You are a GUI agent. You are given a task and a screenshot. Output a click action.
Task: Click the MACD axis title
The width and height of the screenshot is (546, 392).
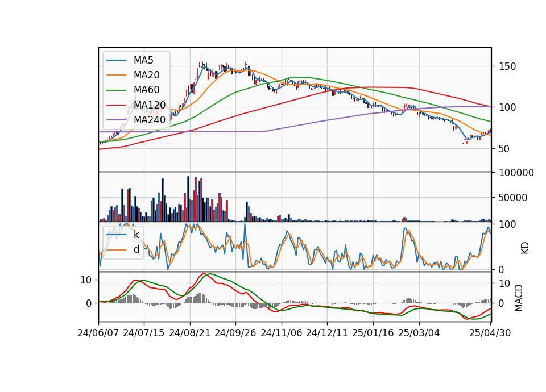[x=519, y=298]
